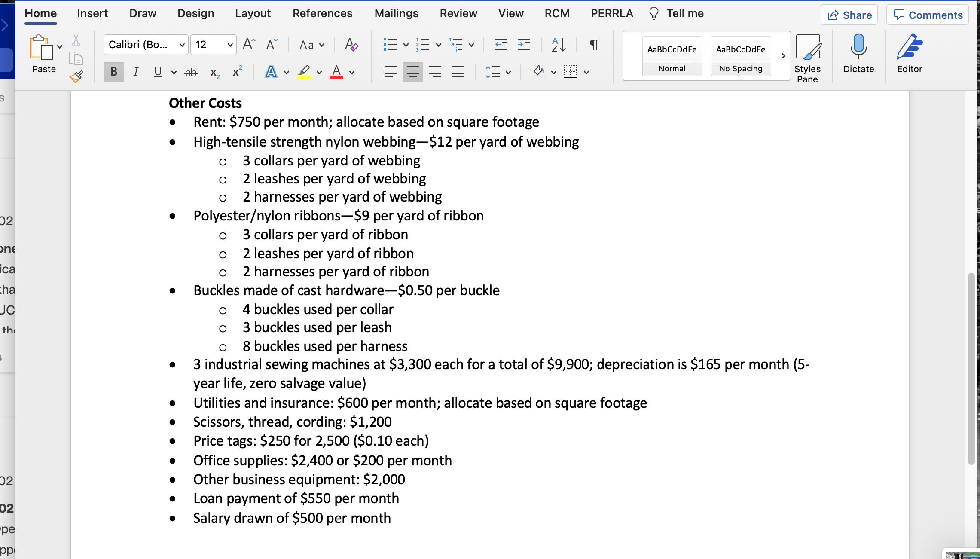The width and height of the screenshot is (980, 559).
Task: Toggle Bold formatting
Action: point(114,72)
